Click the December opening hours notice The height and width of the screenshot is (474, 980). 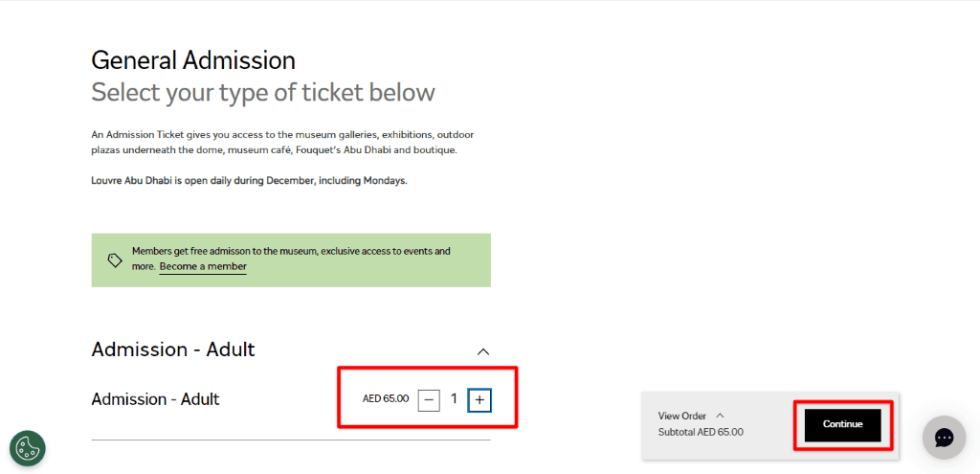pyautogui.click(x=250, y=181)
